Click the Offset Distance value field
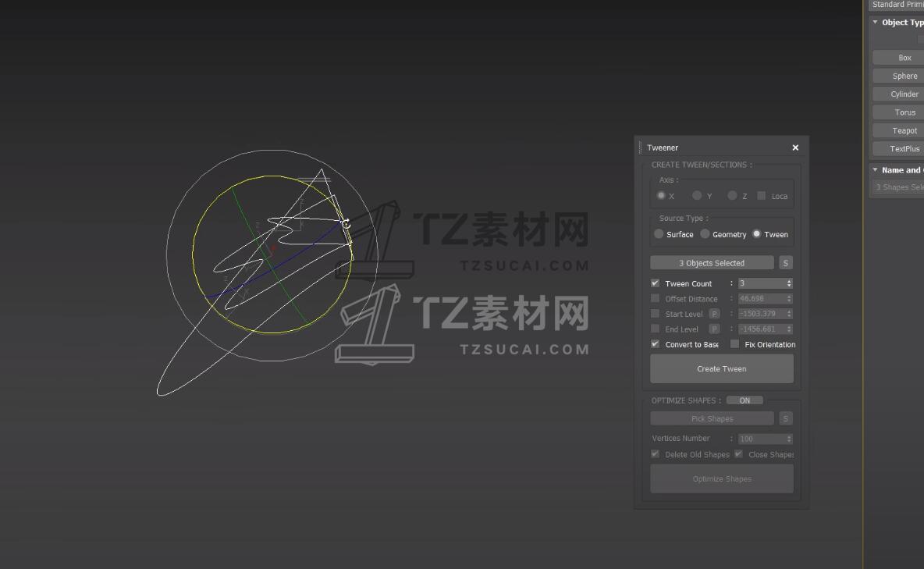924x569 pixels. tap(762, 298)
